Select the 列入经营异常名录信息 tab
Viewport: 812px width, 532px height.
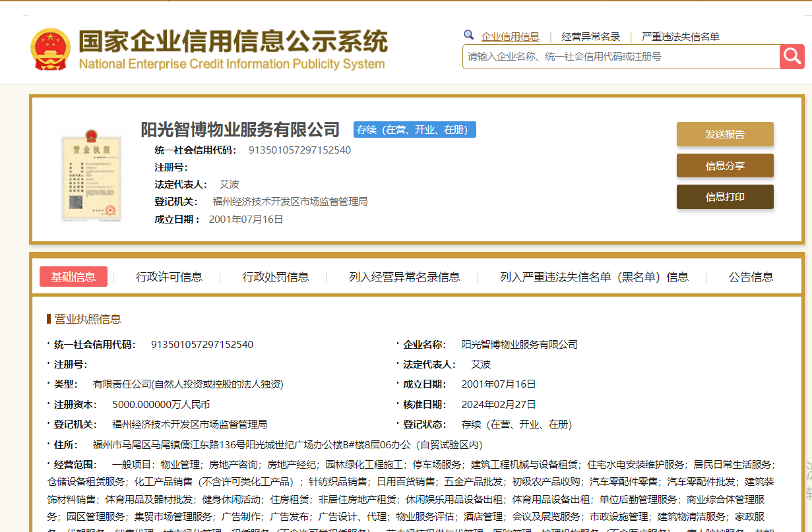[x=404, y=277]
